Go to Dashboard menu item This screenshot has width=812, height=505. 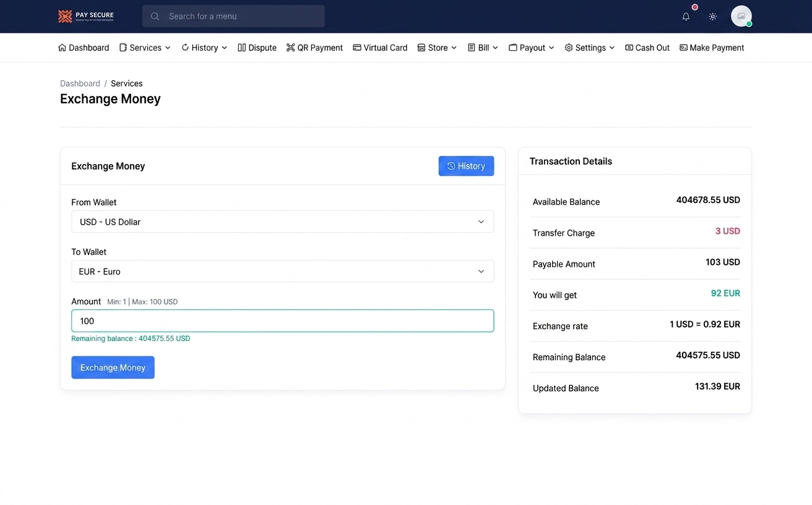pos(84,48)
